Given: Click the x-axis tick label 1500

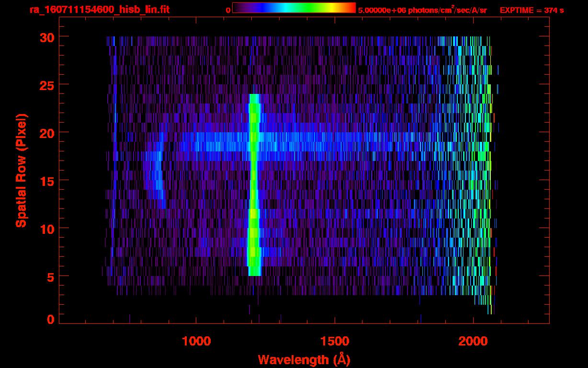Looking at the screenshot, I should (335, 341).
